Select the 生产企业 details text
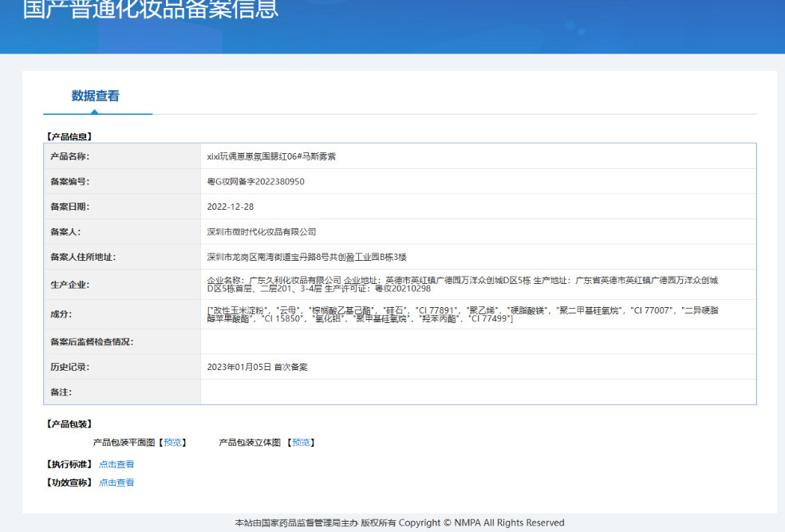785x532 pixels. click(462, 284)
